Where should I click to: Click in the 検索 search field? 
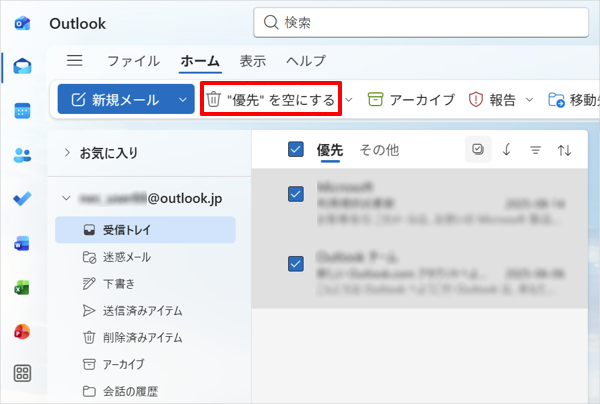[x=421, y=23]
